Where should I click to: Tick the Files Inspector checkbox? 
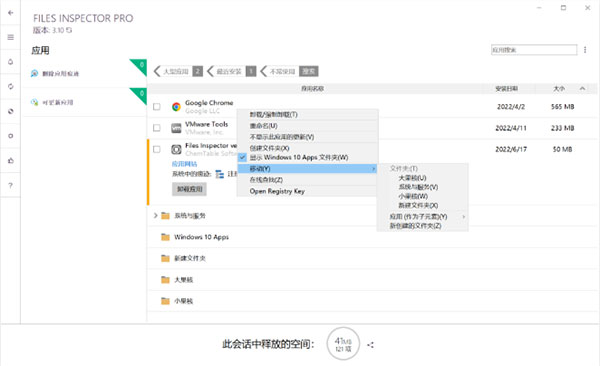pos(157,149)
